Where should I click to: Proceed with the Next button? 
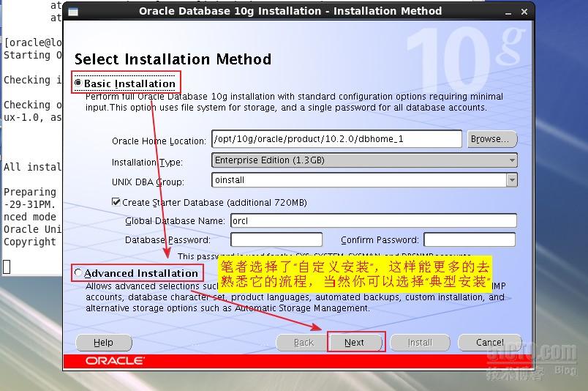pyautogui.click(x=355, y=343)
